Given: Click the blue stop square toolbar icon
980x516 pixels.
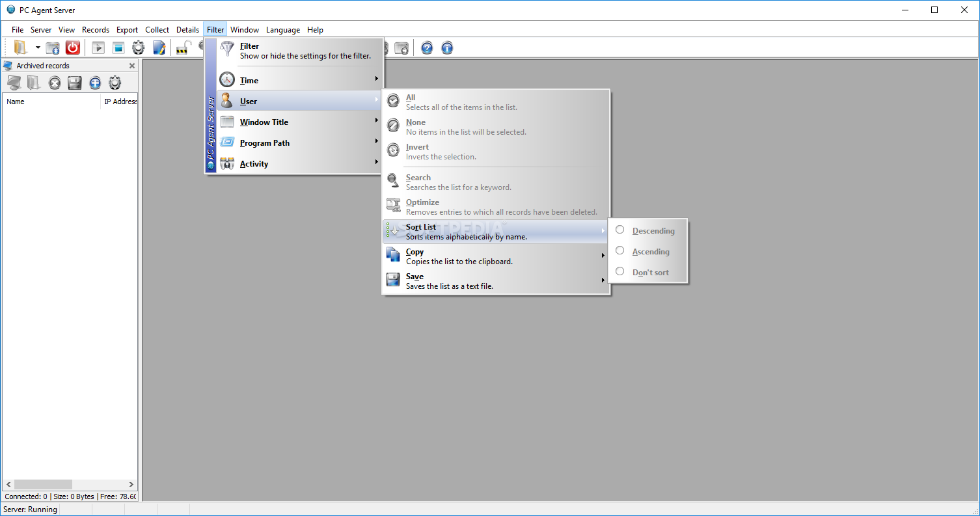Looking at the screenshot, I should coord(118,48).
